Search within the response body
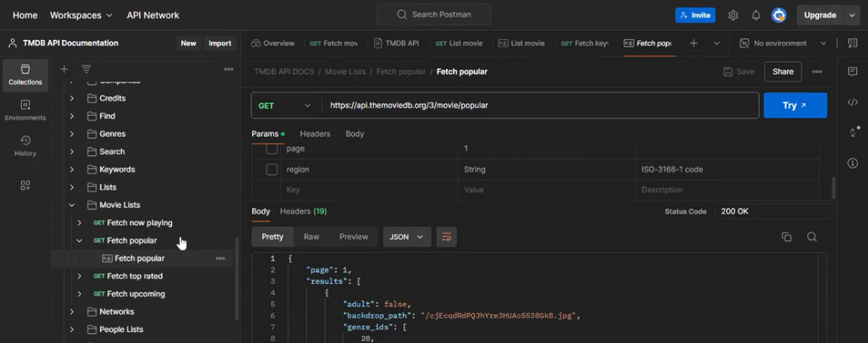The image size is (868, 343). (812, 237)
